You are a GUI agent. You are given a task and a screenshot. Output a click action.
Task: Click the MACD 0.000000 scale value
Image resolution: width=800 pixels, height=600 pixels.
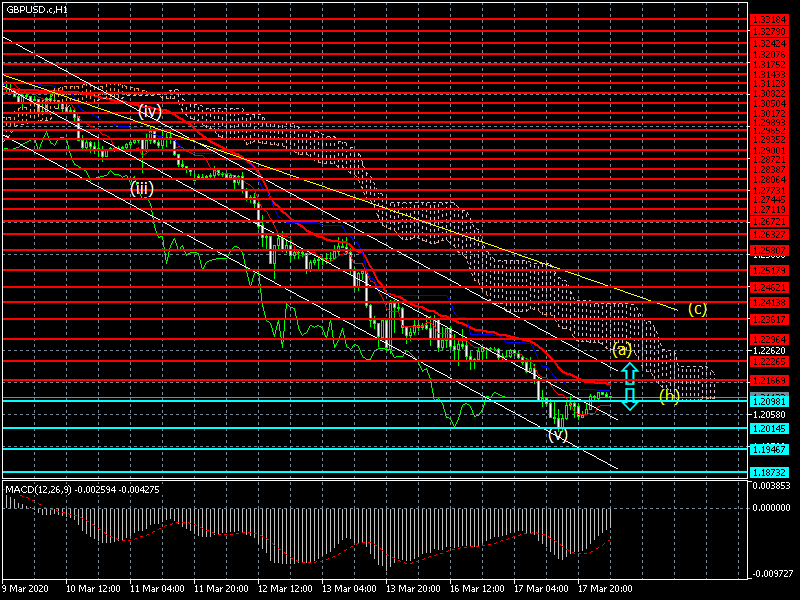tap(771, 508)
